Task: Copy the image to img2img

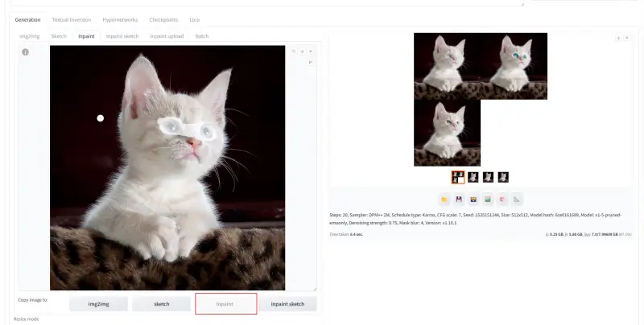Action: pos(98,304)
